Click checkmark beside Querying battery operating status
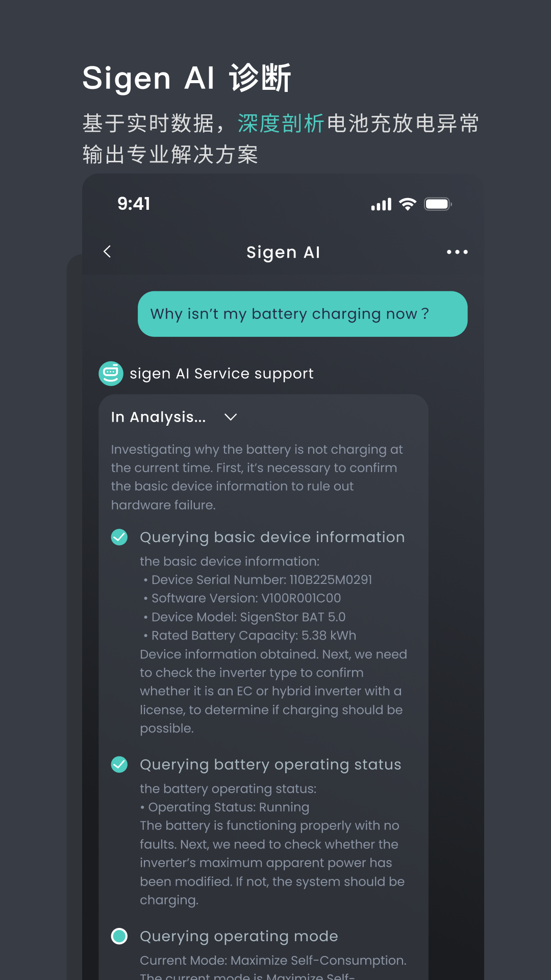Screen dimensions: 551x980 click(x=119, y=764)
